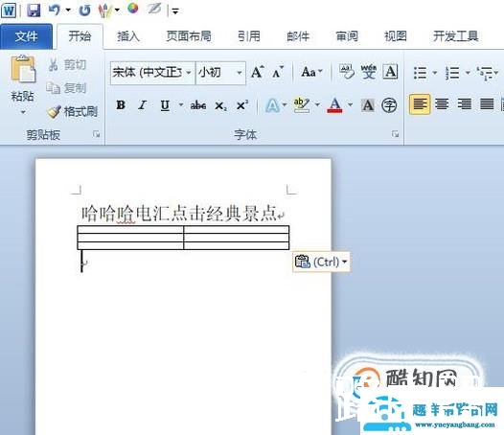Open the 文件 (File) tab
This screenshot has width=504, height=435.
[27, 36]
